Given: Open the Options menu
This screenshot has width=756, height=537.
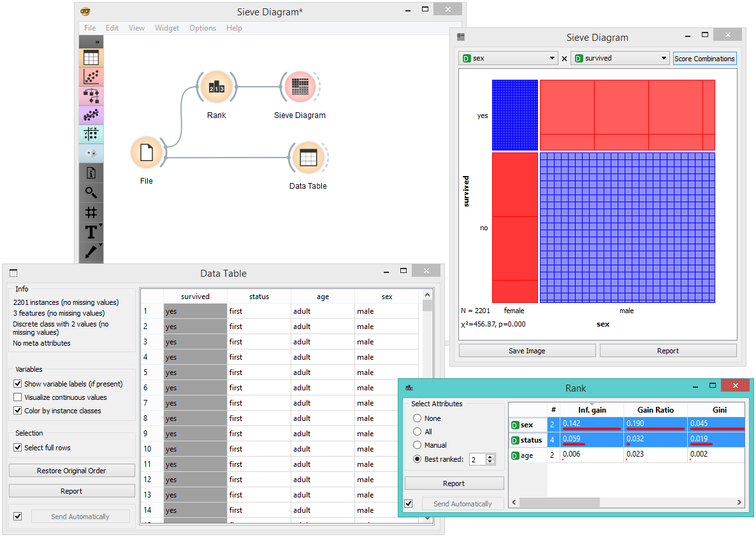Looking at the screenshot, I should 203,28.
